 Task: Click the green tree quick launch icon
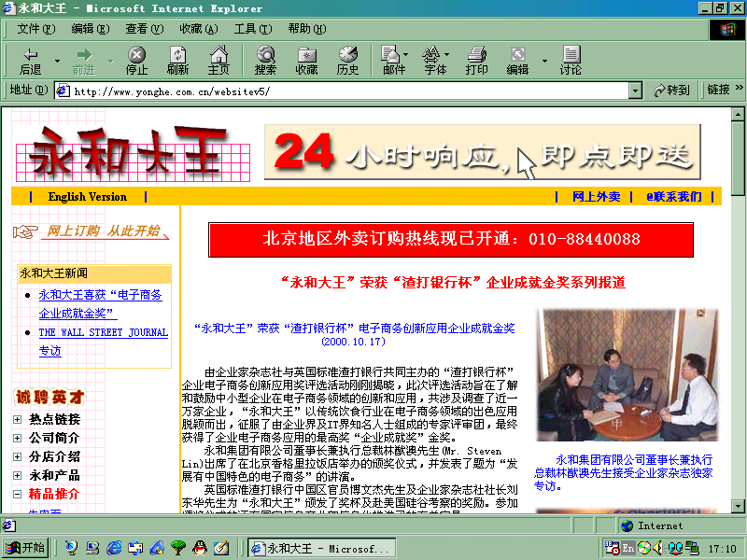178,548
